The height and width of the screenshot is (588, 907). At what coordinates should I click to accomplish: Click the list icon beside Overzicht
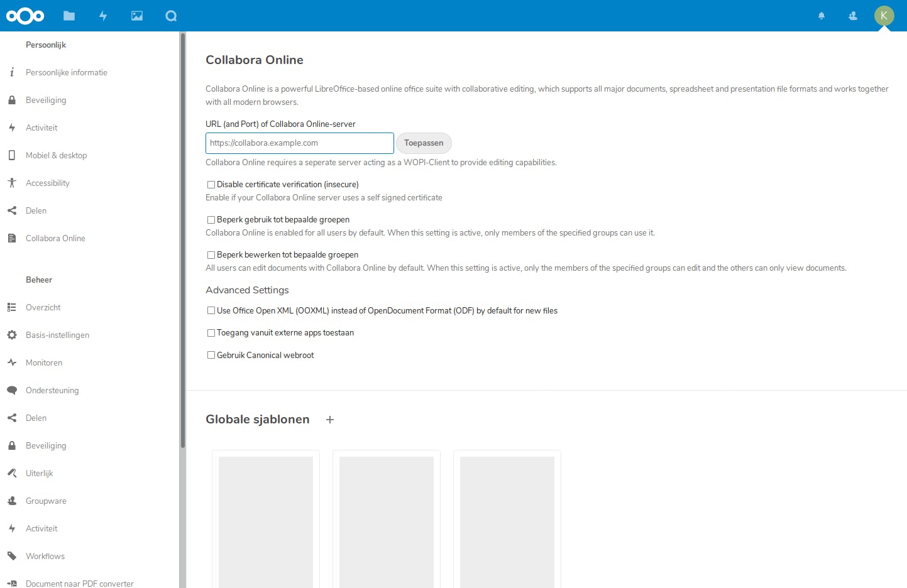12,307
